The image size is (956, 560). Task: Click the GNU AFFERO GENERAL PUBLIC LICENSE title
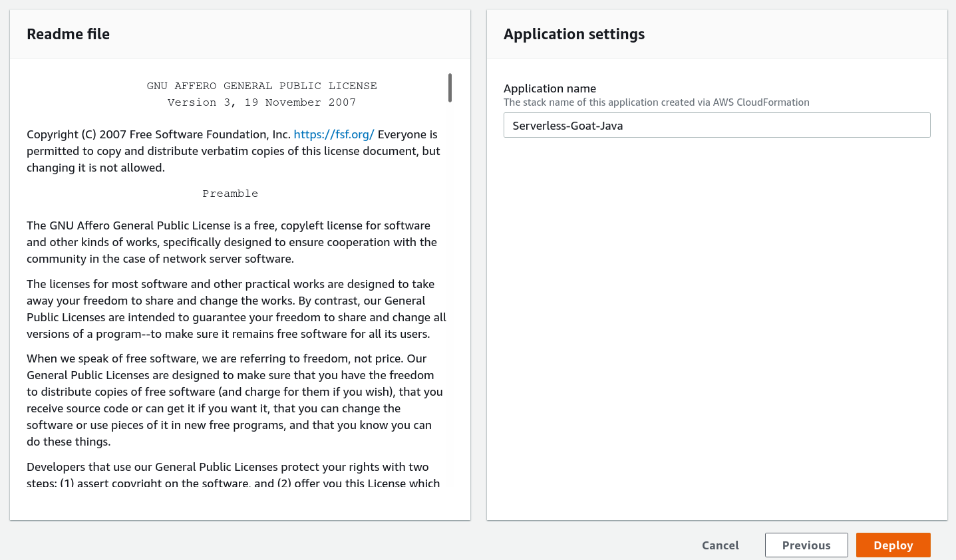261,85
